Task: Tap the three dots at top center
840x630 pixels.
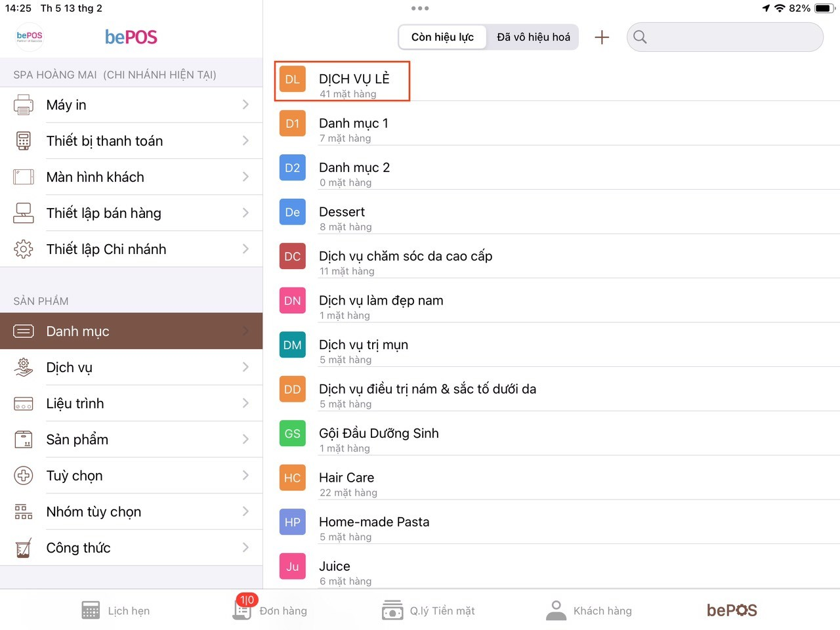Action: [x=420, y=9]
